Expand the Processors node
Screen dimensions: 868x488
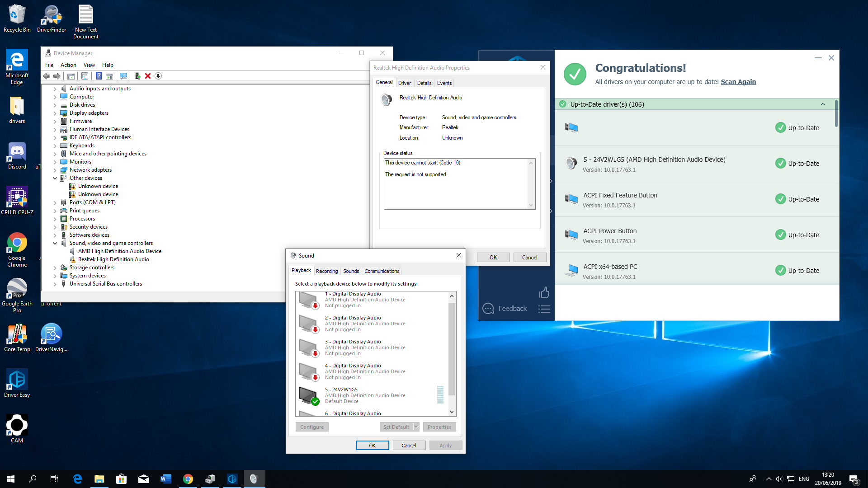pyautogui.click(x=55, y=219)
